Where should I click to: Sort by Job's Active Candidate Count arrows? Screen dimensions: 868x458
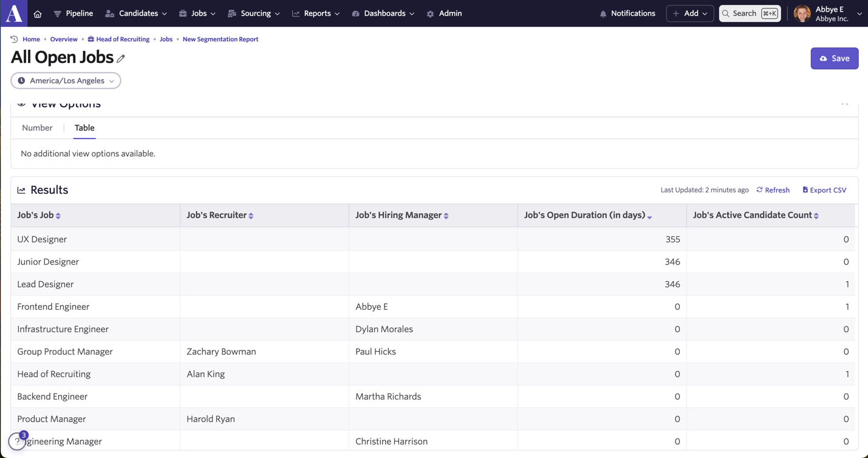pyautogui.click(x=816, y=216)
